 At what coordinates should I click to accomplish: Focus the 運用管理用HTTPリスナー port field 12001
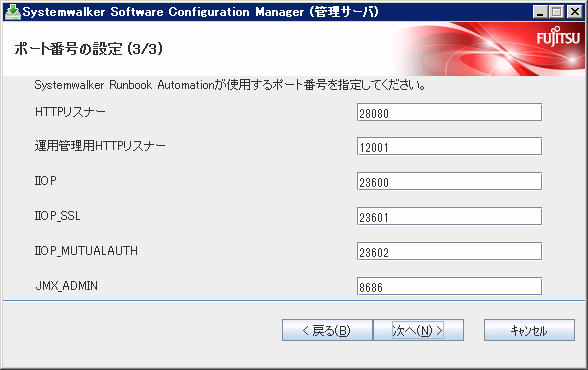pos(449,147)
